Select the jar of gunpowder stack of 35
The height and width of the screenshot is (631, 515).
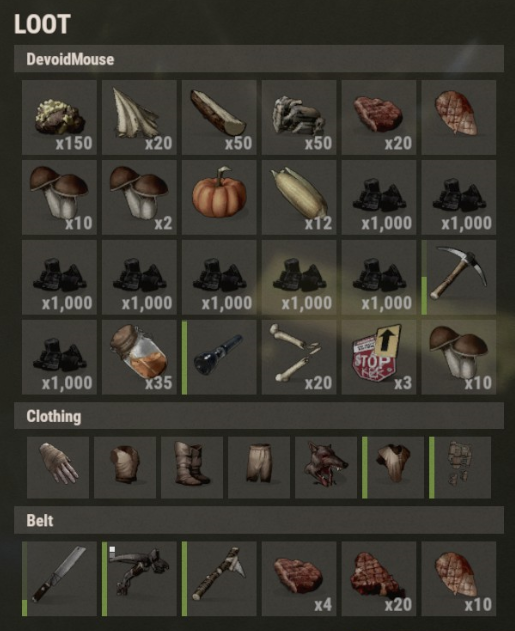(139, 357)
